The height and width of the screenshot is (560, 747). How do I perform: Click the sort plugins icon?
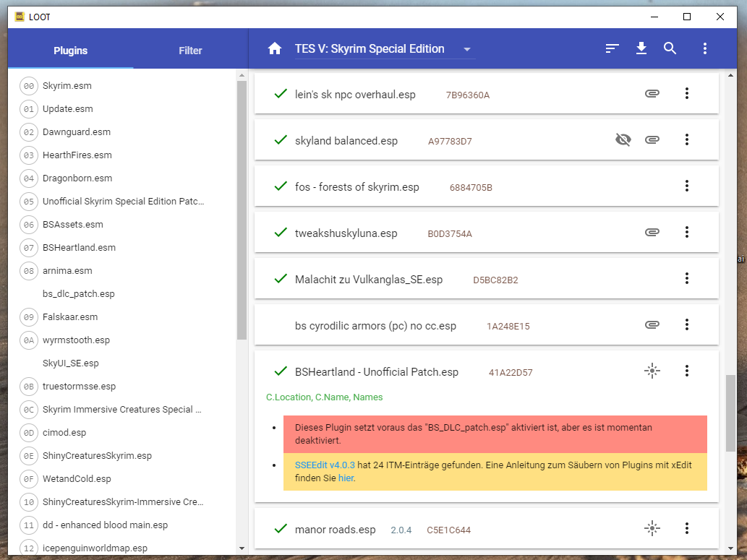tap(612, 49)
